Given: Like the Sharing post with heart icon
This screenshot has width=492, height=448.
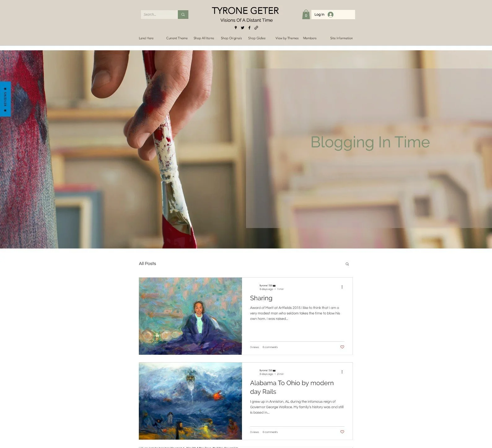Looking at the screenshot, I should (342, 347).
